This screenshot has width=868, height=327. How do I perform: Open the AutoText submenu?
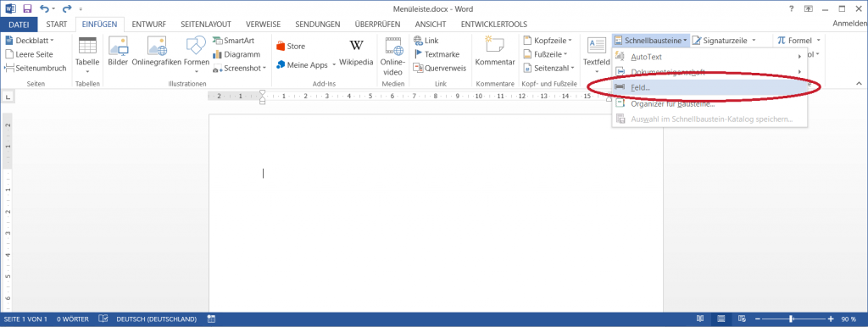709,57
